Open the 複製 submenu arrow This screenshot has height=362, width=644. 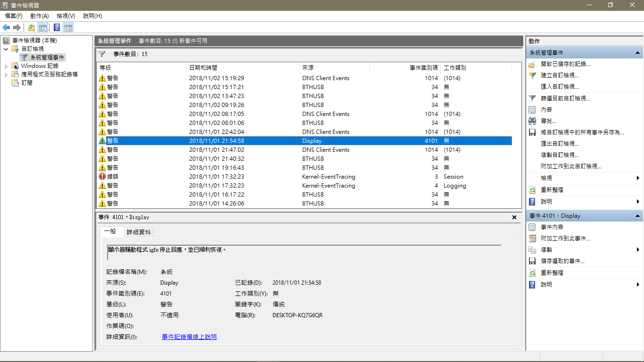(x=638, y=250)
